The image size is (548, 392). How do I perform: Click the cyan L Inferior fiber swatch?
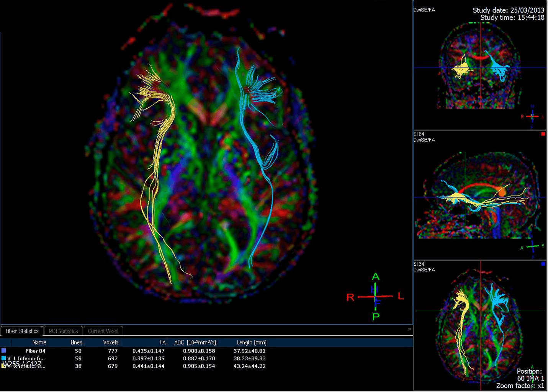click(x=4, y=358)
